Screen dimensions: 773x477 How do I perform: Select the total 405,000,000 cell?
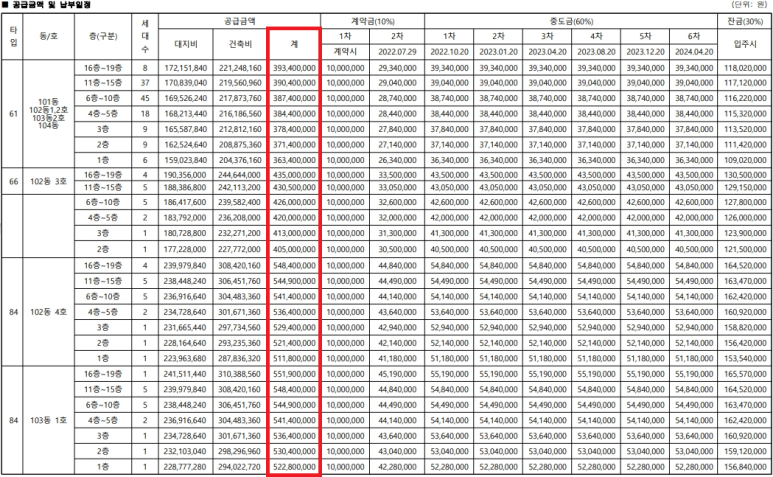[x=294, y=249]
